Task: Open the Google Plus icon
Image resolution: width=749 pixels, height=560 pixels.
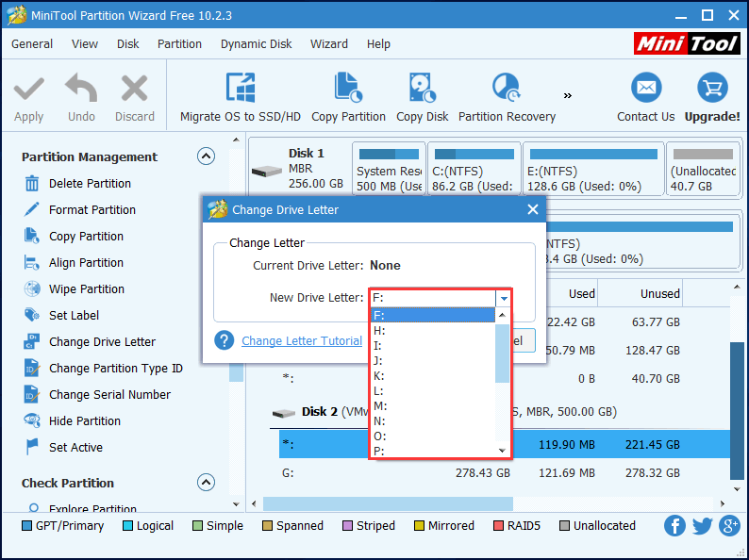Action: coord(730,526)
